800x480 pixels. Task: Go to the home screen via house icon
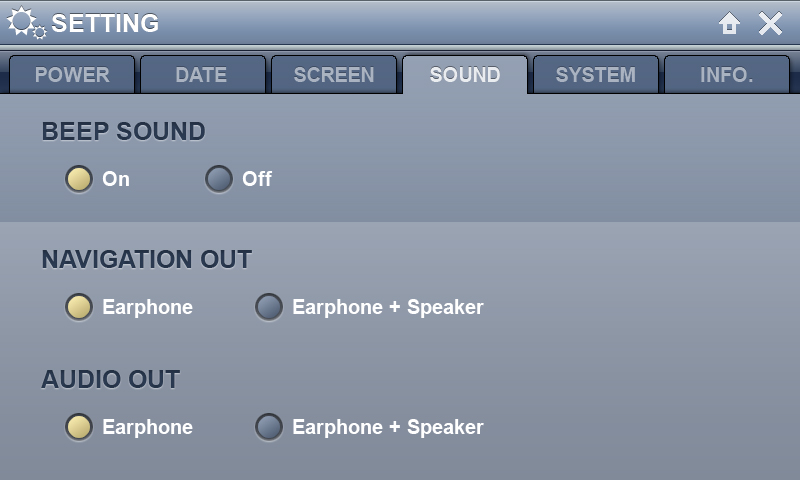point(729,23)
